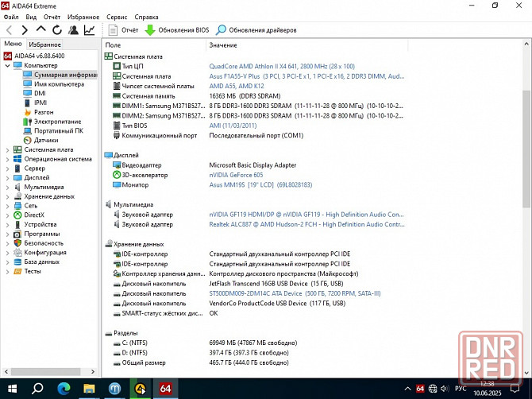The image size is (532, 399).
Task: Expand the Сервер tree node
Action: [7, 169]
